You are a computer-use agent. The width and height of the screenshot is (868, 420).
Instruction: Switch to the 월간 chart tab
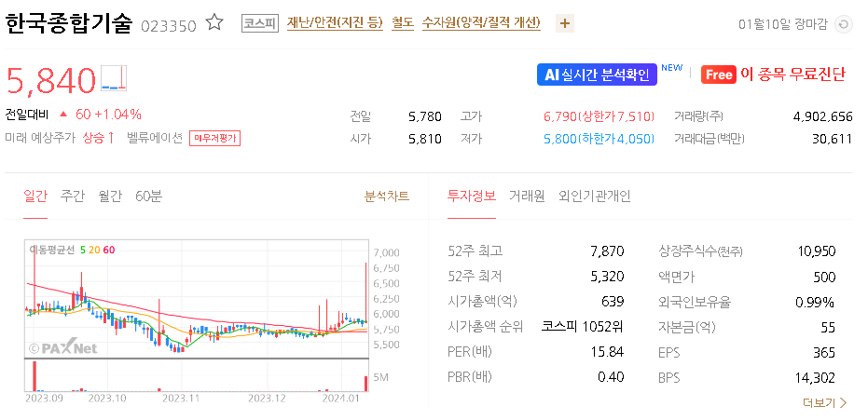pos(110,196)
